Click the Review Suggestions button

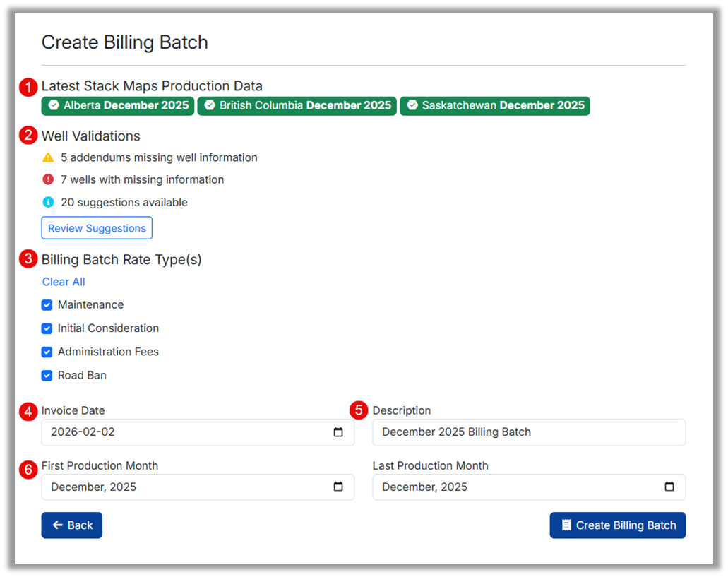tap(97, 228)
